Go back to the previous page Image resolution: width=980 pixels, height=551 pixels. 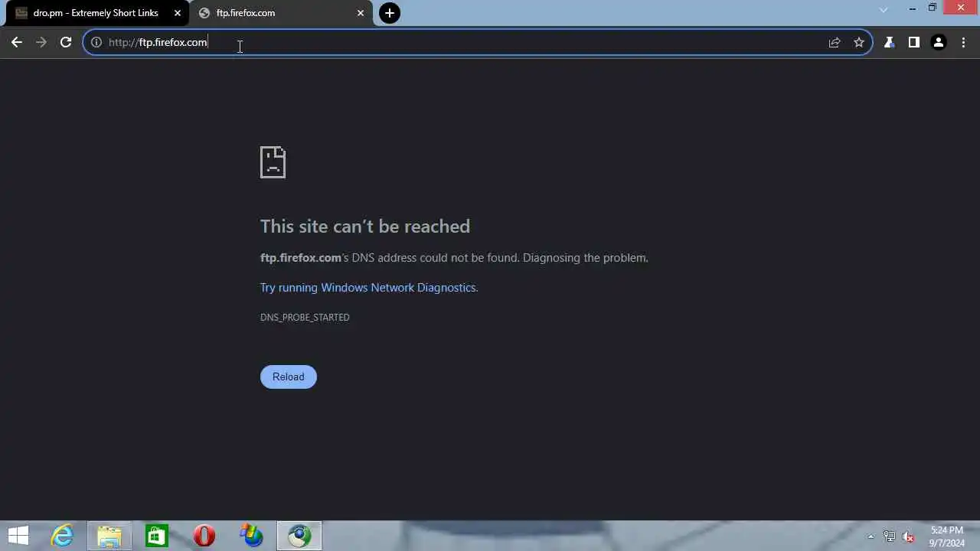pyautogui.click(x=17, y=42)
